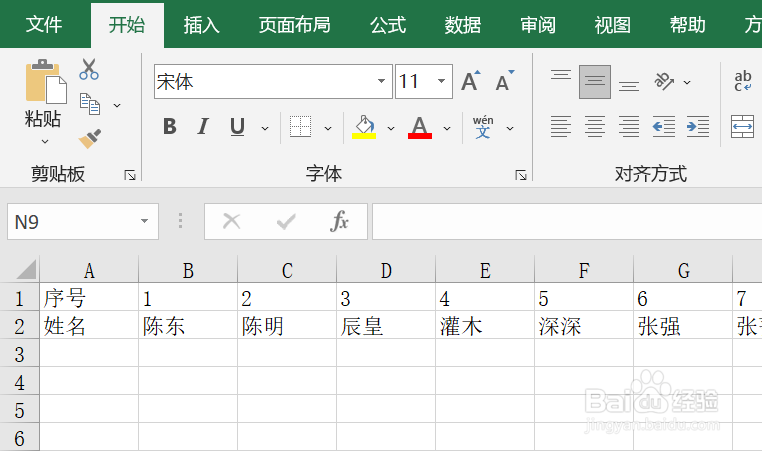
Task: Toggle bold formatting
Action: point(170,127)
